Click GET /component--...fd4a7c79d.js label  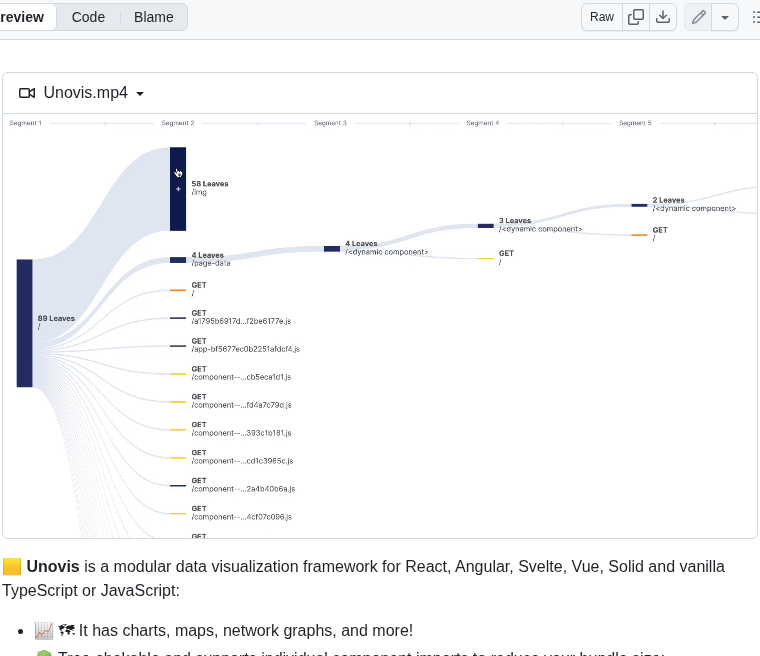tap(241, 401)
